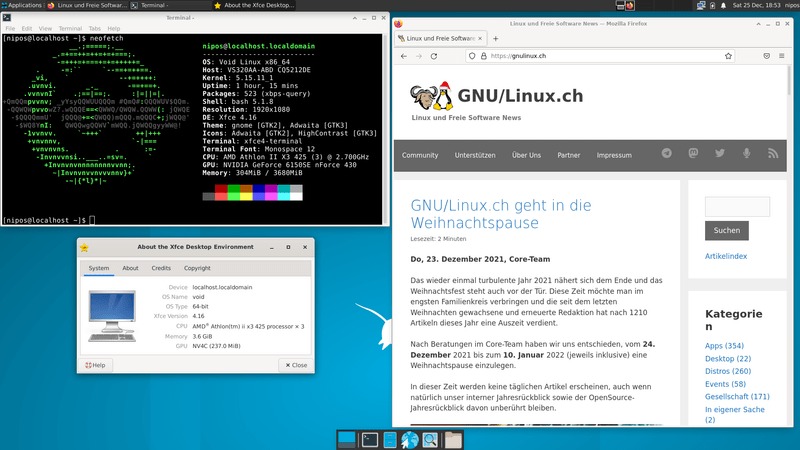The height and width of the screenshot is (450, 800).
Task: Open Apps (354) category link
Action: (x=724, y=346)
